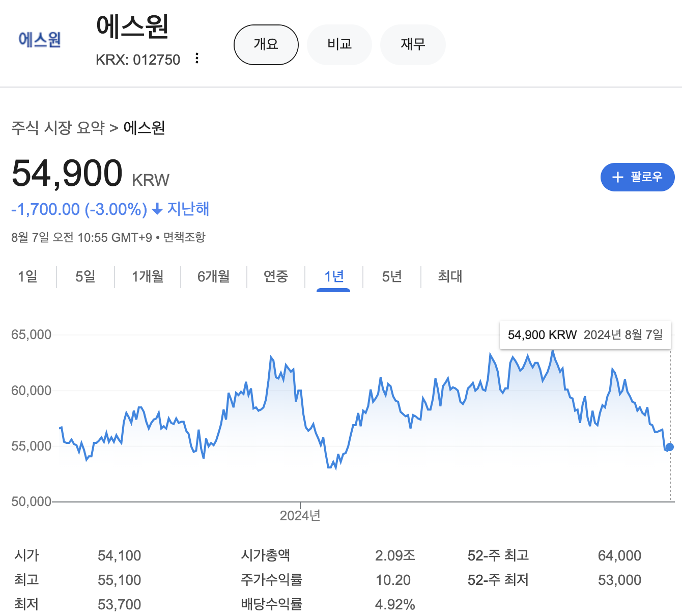Click the 에스원 company logo
This screenshot has height=616, width=682.
[x=40, y=39]
